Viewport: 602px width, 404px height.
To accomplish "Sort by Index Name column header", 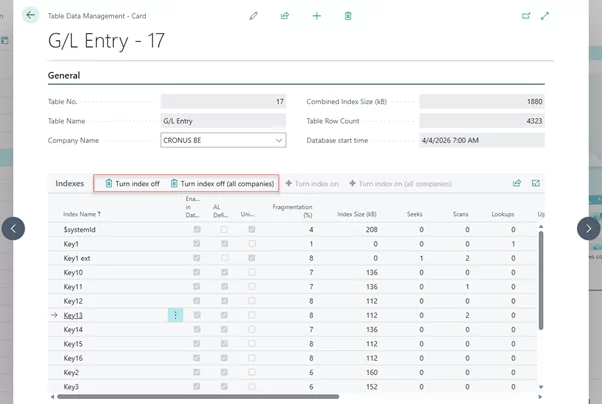I will (x=82, y=214).
